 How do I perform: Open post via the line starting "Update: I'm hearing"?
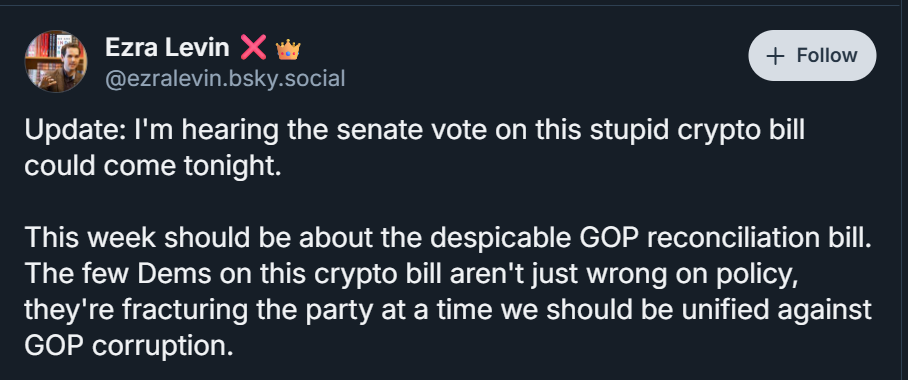pos(414,130)
